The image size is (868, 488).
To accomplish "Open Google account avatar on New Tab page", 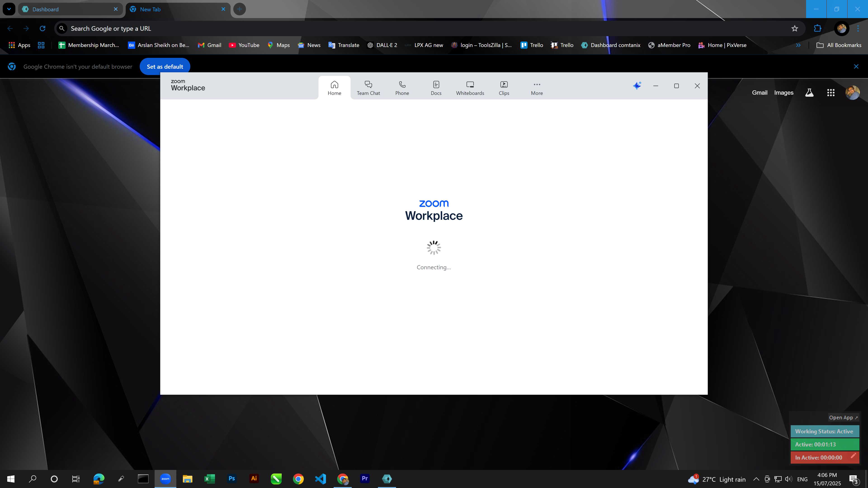I will click(852, 93).
